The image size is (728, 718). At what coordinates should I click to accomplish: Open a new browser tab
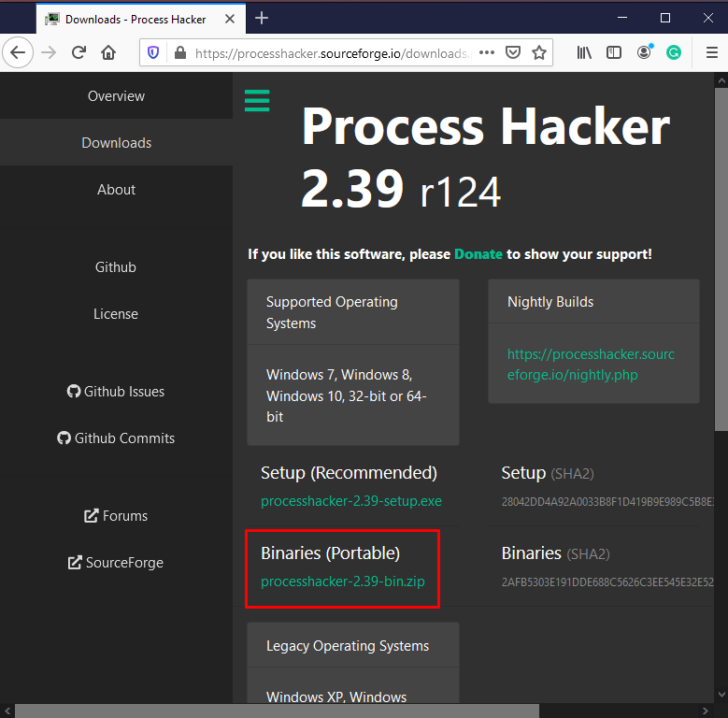pyautogui.click(x=262, y=18)
